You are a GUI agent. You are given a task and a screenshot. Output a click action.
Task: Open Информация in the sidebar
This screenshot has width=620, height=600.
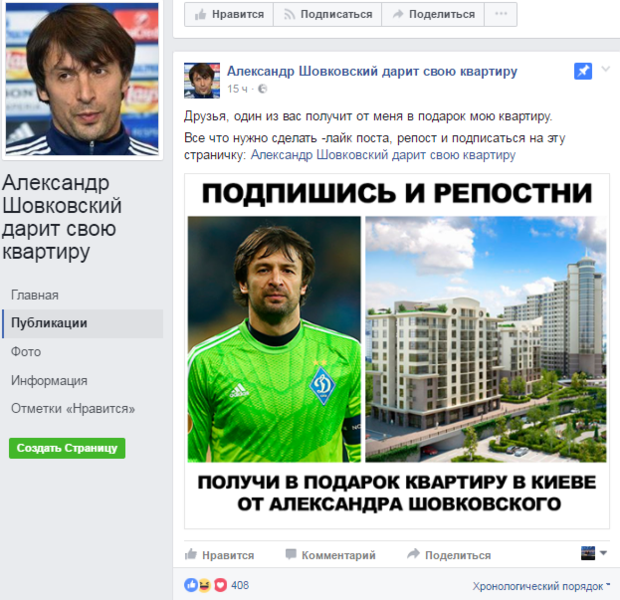[49, 380]
